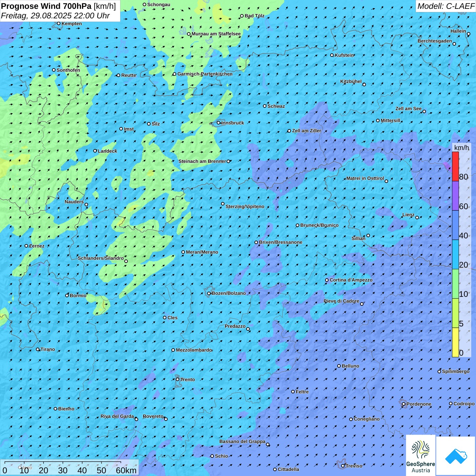Click the 'Spilimbergo' label
The height and width of the screenshot is (476, 476).
pos(456,371)
